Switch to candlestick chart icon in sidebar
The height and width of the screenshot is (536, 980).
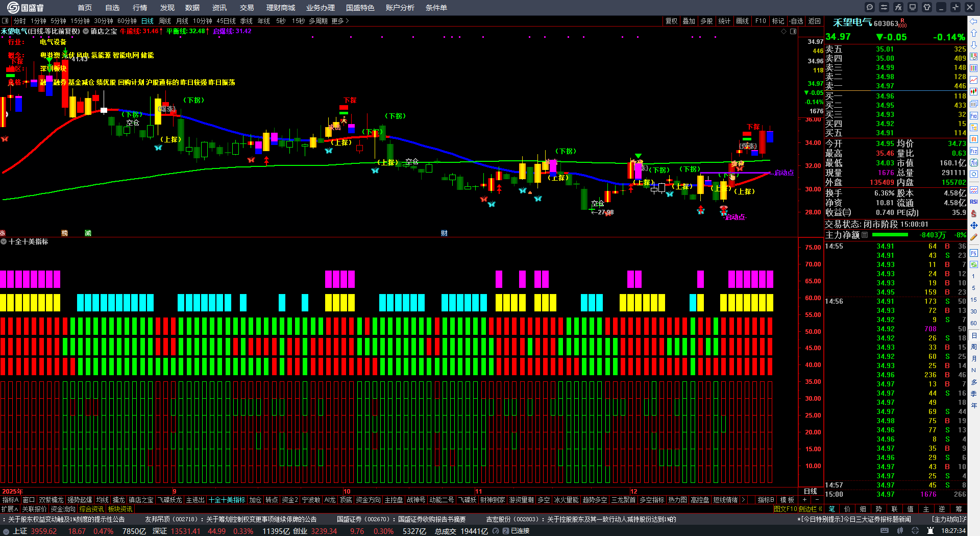coord(974,92)
